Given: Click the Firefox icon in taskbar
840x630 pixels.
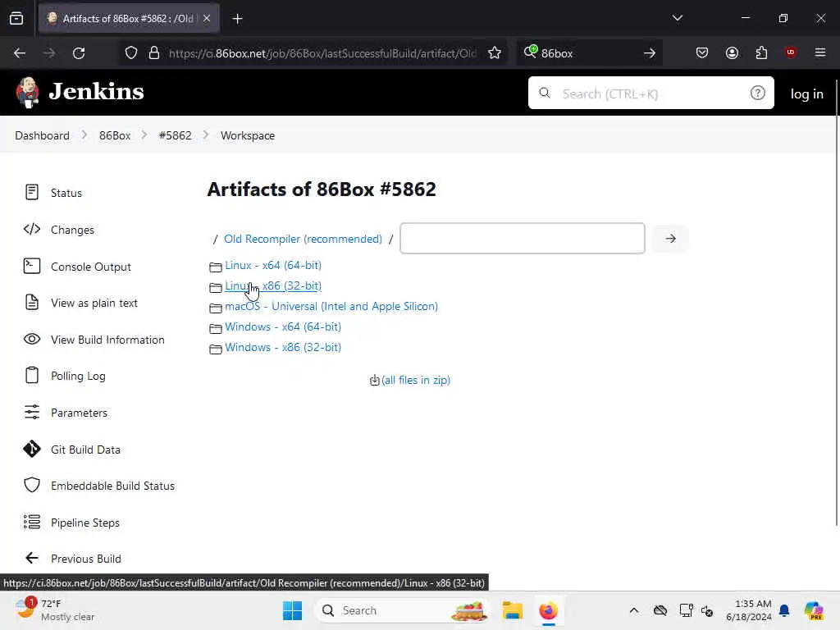Looking at the screenshot, I should click(548, 610).
